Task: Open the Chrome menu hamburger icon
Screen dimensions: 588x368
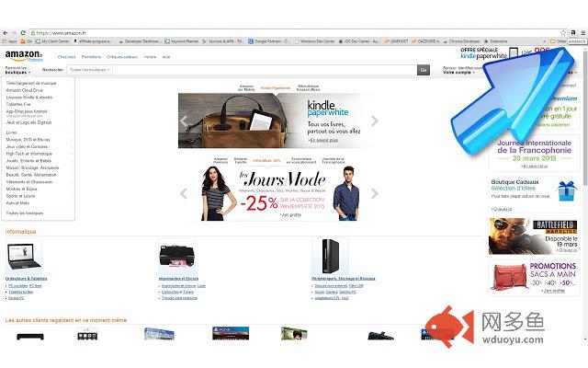Action: click(x=583, y=33)
